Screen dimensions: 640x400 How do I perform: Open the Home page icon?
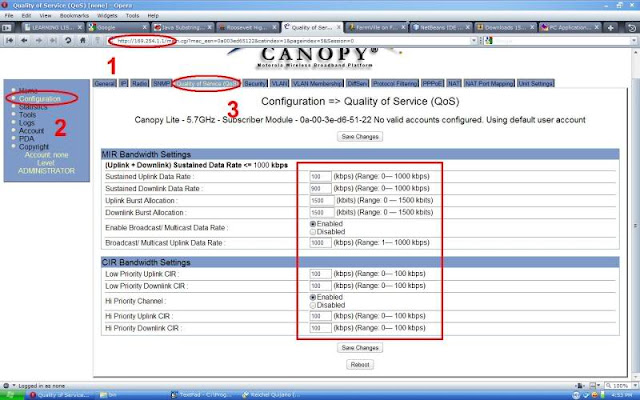pyautogui.click(x=82, y=40)
